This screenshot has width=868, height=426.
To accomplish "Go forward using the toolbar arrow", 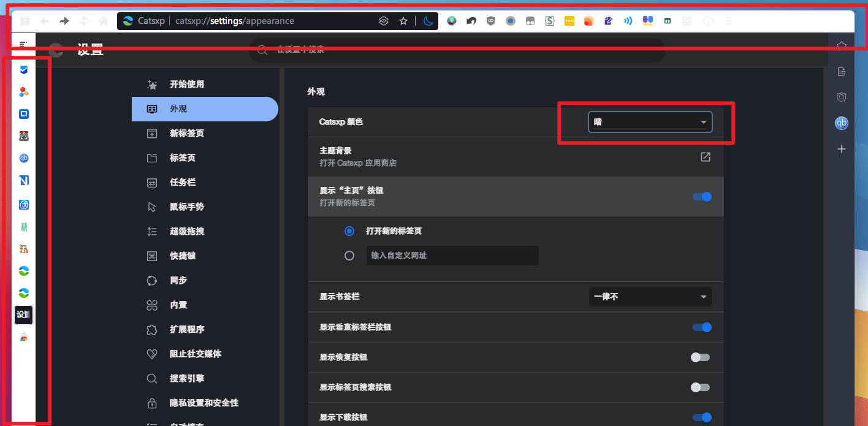I will point(64,21).
